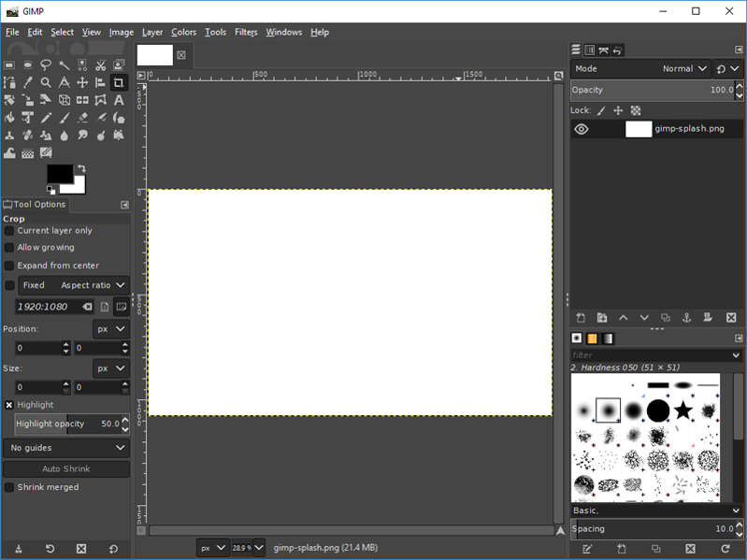Viewport: 747px width, 560px height.
Task: Select the Fuzzy Select magic wand tool
Action: (65, 65)
